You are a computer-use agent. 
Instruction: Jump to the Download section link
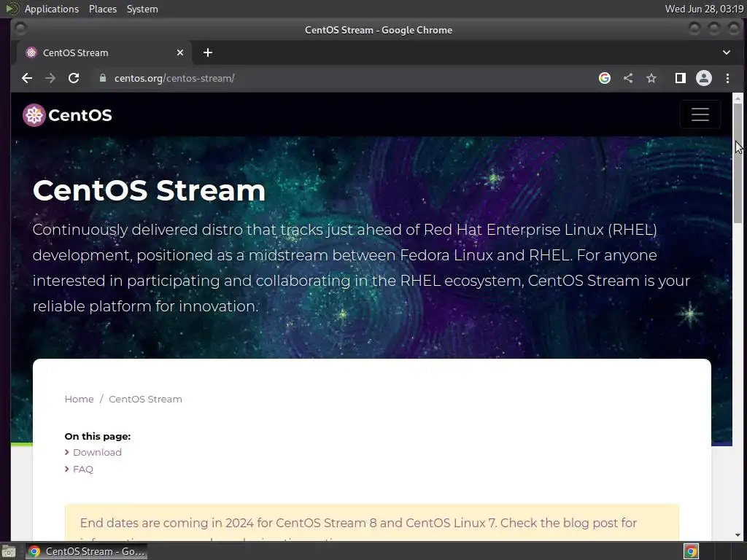pos(97,452)
